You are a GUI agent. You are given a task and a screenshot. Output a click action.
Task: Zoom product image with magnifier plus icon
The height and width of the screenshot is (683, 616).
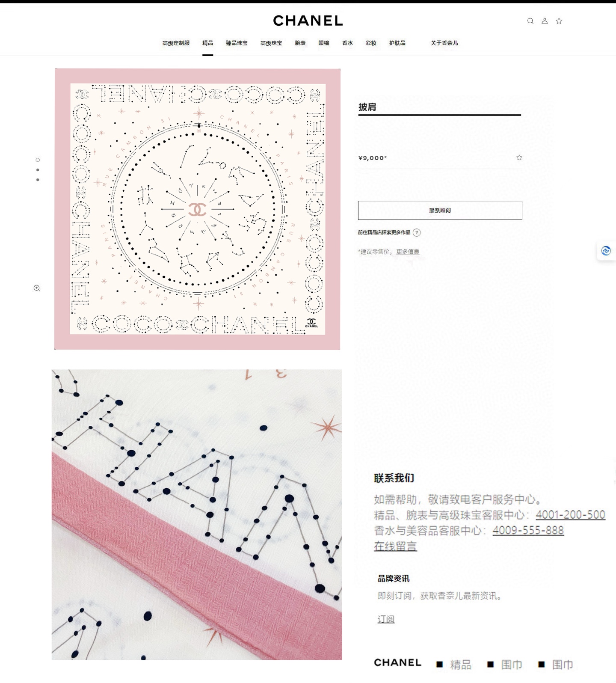point(37,288)
